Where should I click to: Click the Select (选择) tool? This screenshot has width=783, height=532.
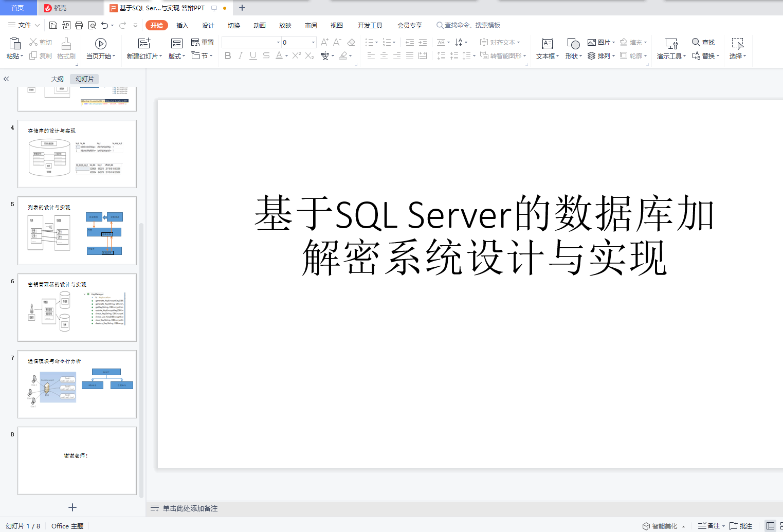pyautogui.click(x=738, y=49)
